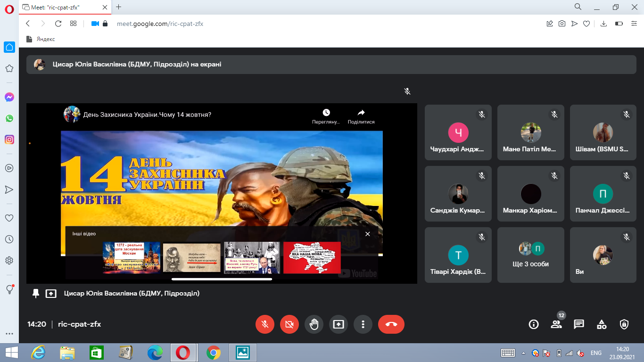Raise hand in the meeting
The width and height of the screenshot is (644, 362).
click(x=314, y=324)
